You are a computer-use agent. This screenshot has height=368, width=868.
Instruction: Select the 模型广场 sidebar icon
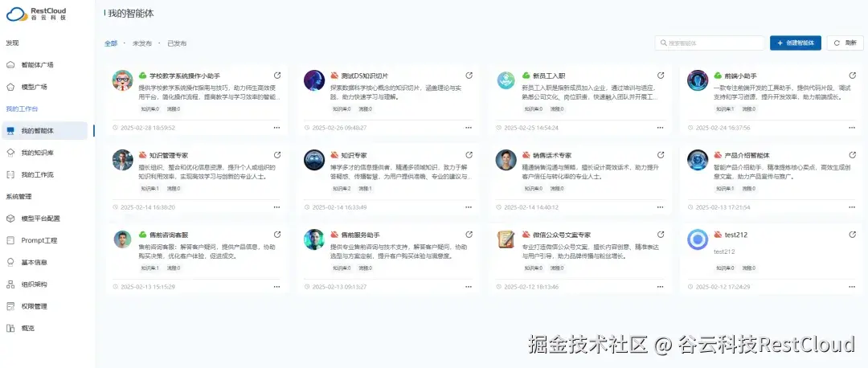pyautogui.click(x=10, y=87)
